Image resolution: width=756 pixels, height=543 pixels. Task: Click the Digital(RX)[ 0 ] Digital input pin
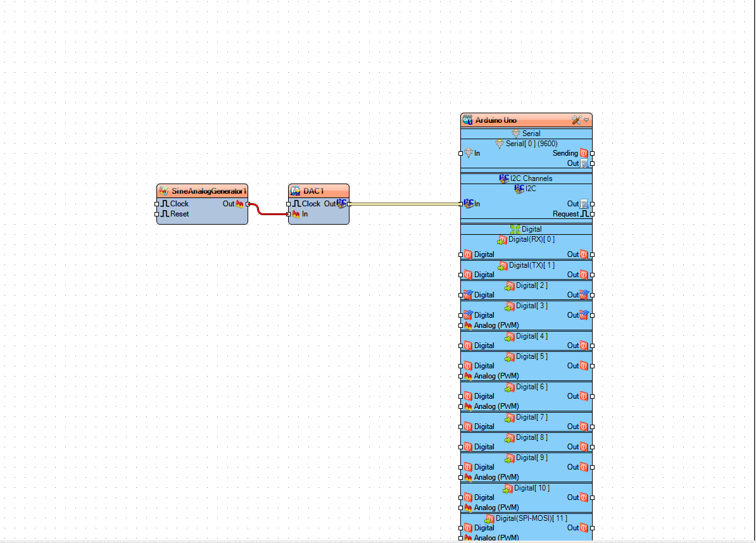click(460, 254)
